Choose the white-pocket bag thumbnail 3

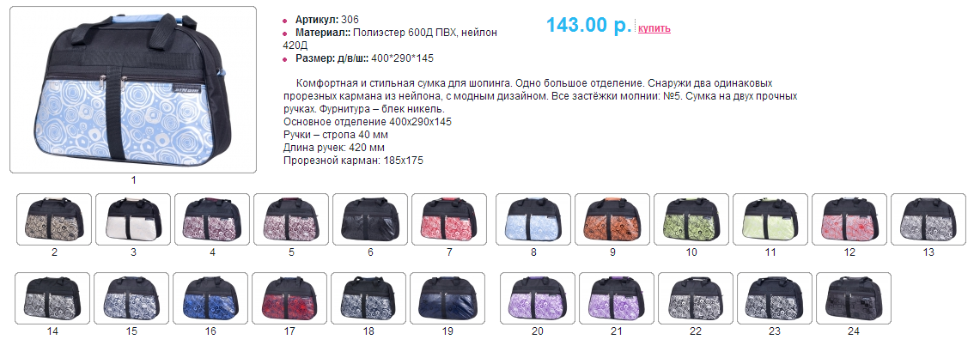point(133,219)
